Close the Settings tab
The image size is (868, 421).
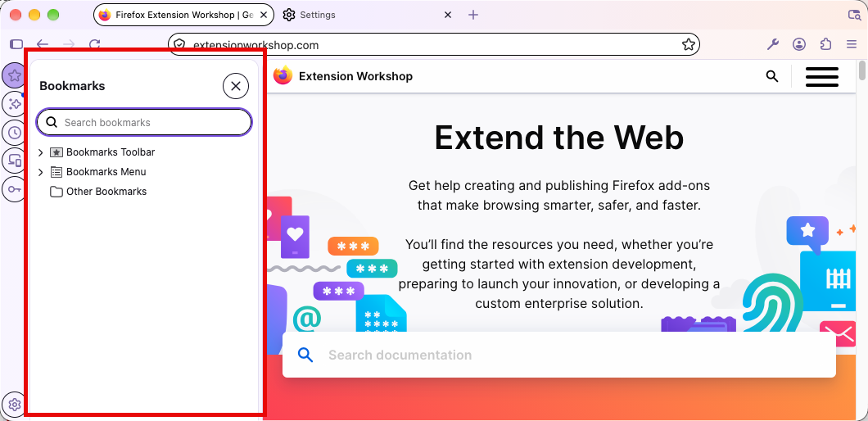pyautogui.click(x=448, y=15)
